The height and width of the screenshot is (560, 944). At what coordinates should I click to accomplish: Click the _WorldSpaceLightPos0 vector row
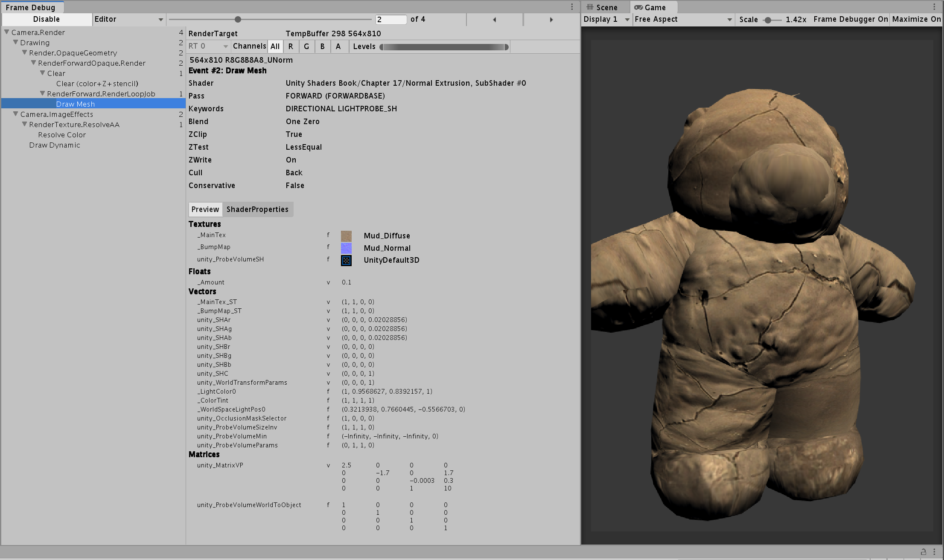click(331, 409)
